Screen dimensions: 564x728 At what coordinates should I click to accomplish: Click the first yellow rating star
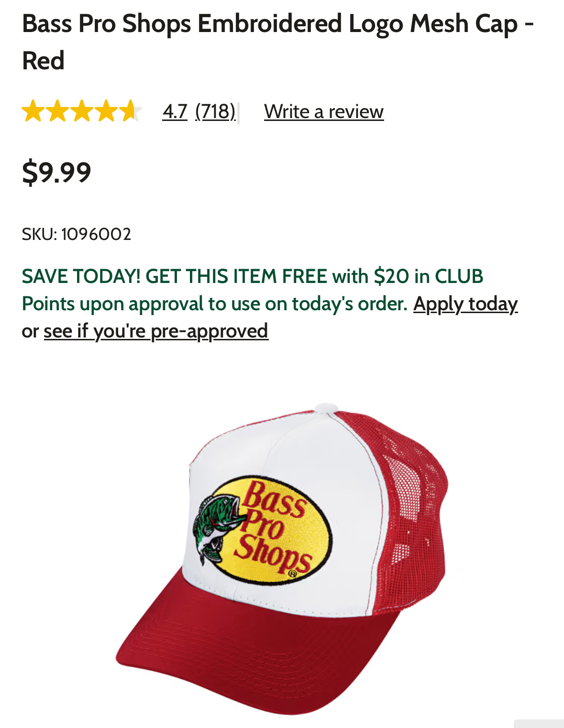(x=33, y=111)
